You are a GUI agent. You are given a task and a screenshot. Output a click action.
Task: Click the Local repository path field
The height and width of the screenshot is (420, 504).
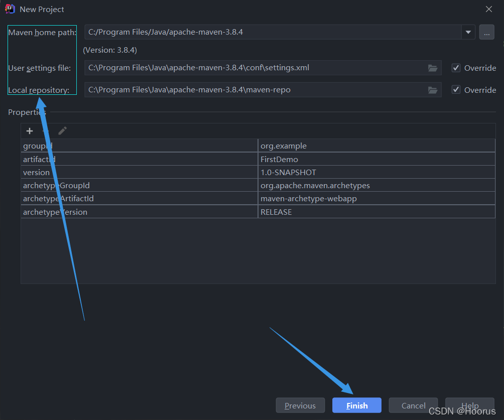pyautogui.click(x=263, y=90)
